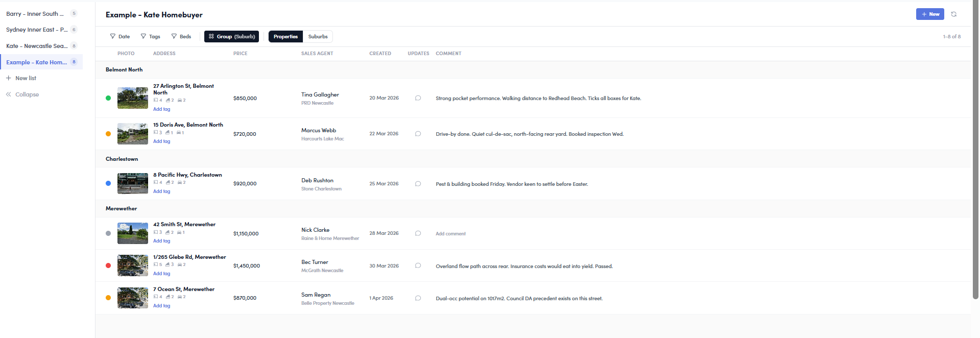Image resolution: width=980 pixels, height=338 pixels.
Task: Open the Tags filter
Action: [151, 37]
